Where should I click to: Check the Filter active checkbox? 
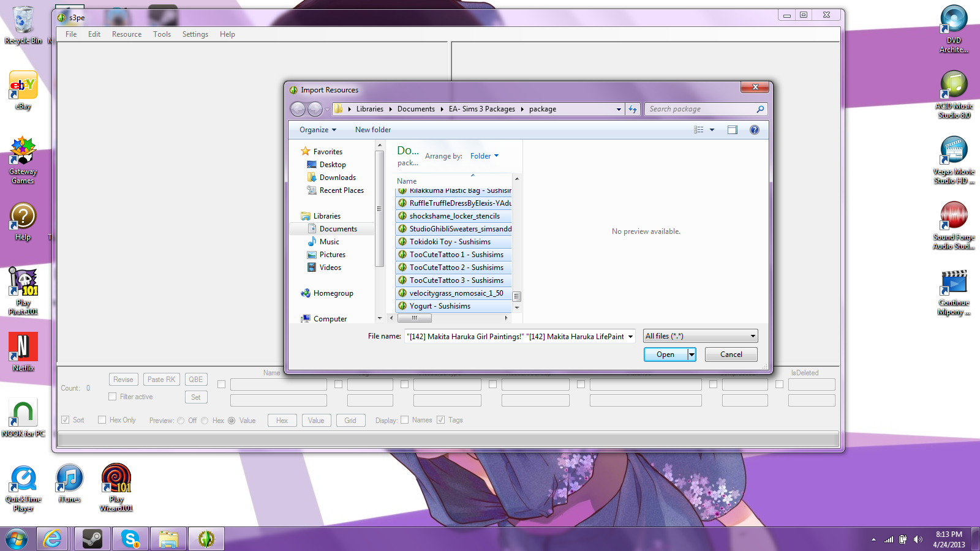tap(112, 397)
